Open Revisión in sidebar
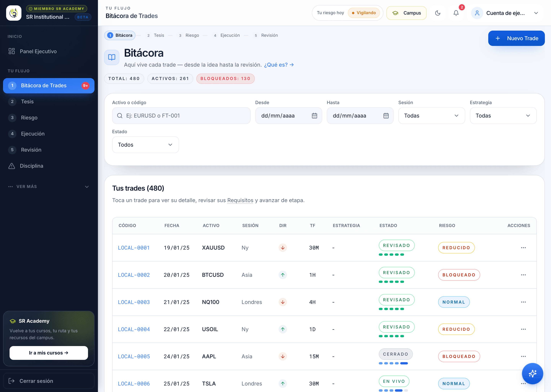This screenshot has width=551, height=392. tap(49, 150)
